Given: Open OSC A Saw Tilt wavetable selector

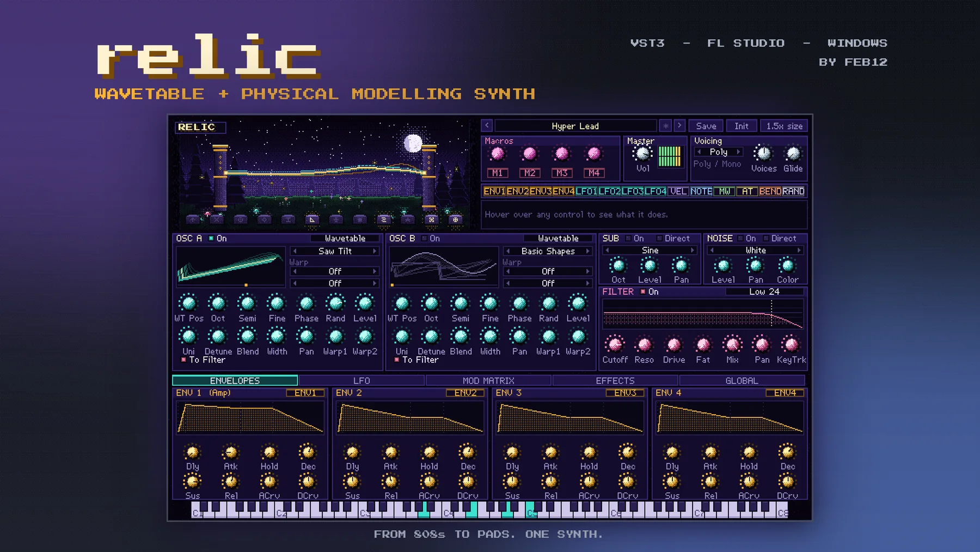Looking at the screenshot, I should (x=335, y=251).
